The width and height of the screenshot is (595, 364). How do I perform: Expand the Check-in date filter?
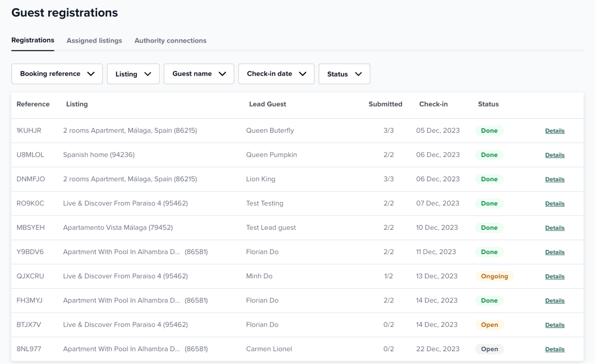coord(276,74)
